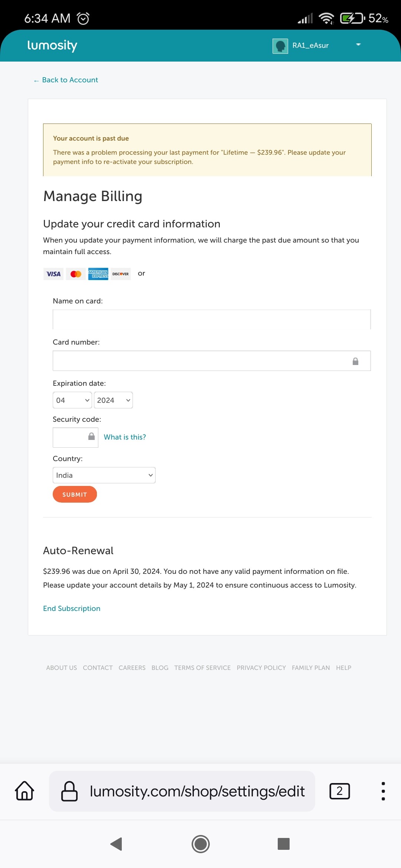
Task: Expand the account dropdown arrow in header
Action: coord(358,45)
